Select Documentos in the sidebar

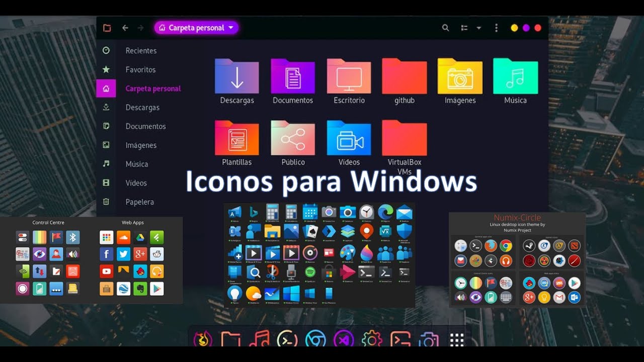coord(145,126)
